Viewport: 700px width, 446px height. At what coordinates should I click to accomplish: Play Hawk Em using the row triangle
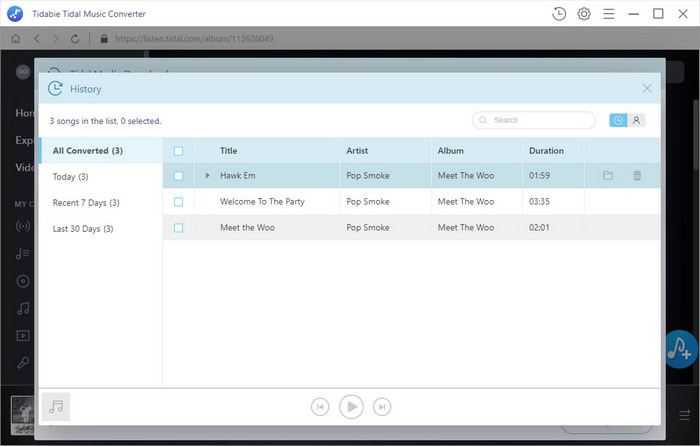(207, 175)
